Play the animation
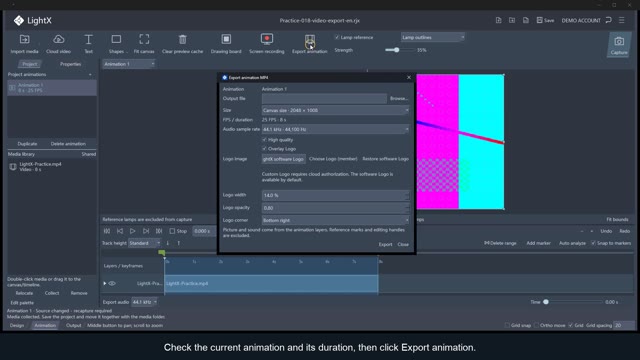The height and width of the screenshot is (360, 640). point(133,231)
